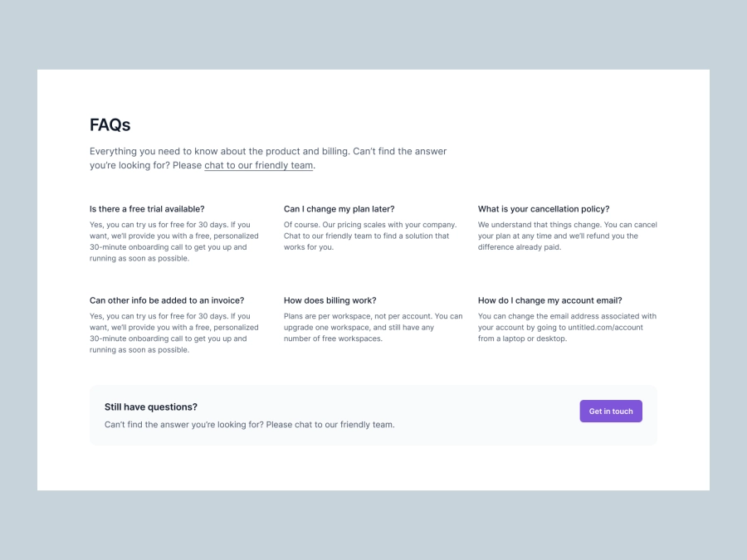Click 'chat to our friendly team' in bottom banner
This screenshot has width=747, height=560.
[332, 424]
